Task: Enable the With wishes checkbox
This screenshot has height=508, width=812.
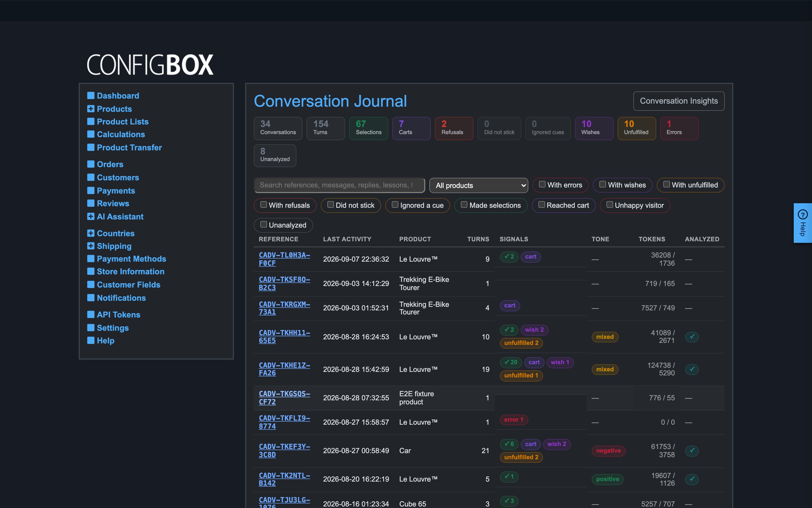Action: (603, 184)
